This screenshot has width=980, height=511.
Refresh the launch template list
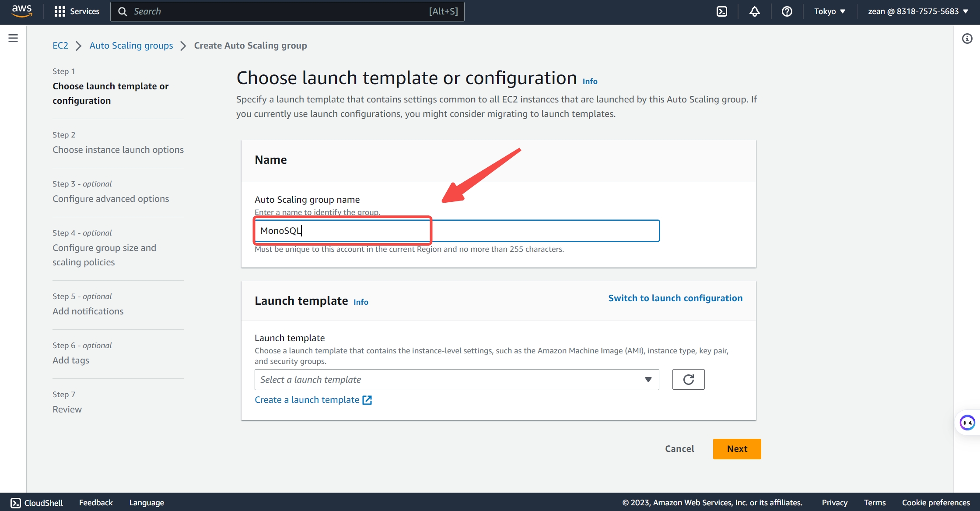coord(688,380)
